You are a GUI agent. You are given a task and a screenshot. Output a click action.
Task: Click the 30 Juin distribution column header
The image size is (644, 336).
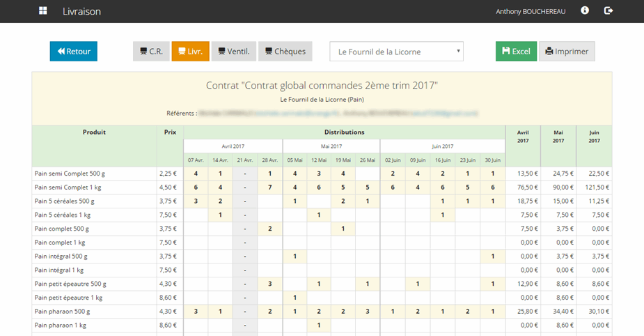coord(492,160)
